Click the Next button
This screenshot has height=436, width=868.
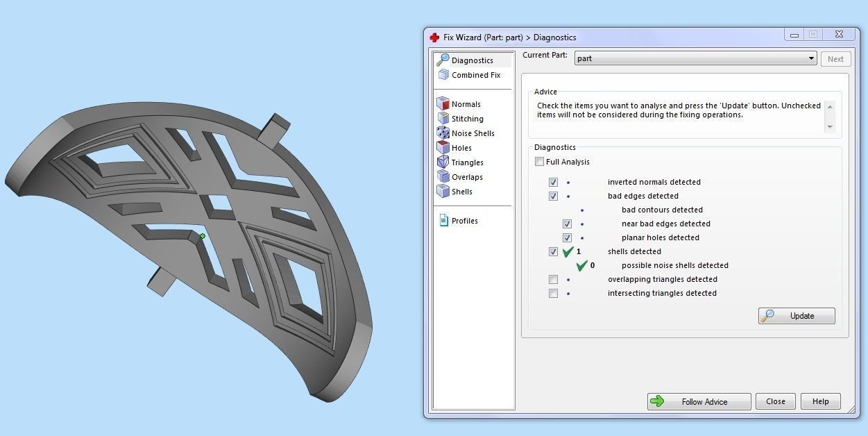point(835,59)
